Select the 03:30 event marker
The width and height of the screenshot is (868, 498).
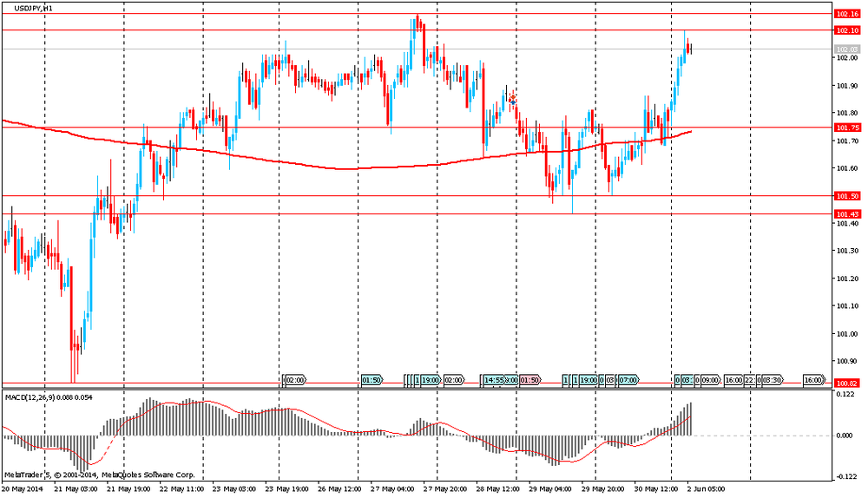pyautogui.click(x=773, y=380)
